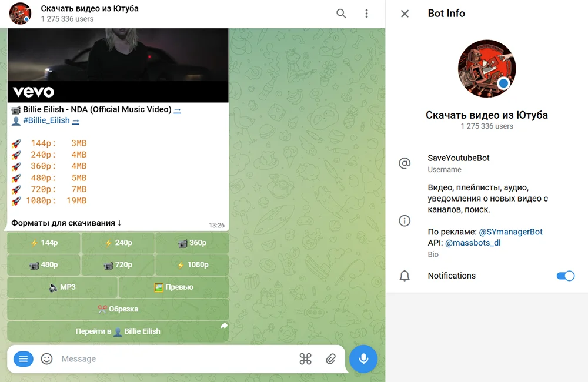Open the bot commands keyboard icon
The image size is (588, 382).
[305, 359]
